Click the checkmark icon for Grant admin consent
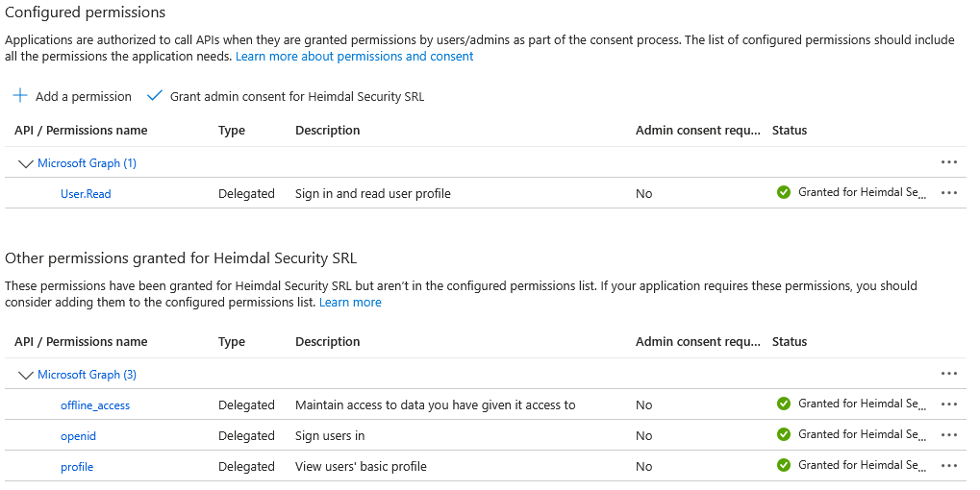This screenshot has height=490, width=980. 155,95
